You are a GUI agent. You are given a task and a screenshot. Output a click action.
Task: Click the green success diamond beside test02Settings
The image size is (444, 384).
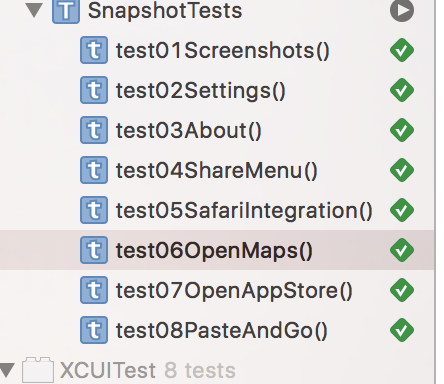(x=402, y=90)
